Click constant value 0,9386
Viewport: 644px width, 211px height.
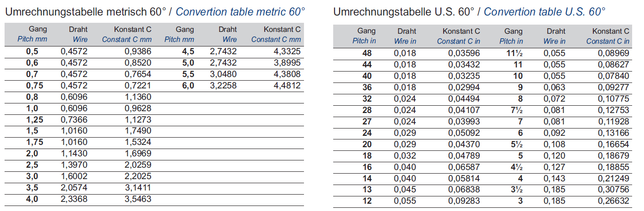[x=138, y=51]
